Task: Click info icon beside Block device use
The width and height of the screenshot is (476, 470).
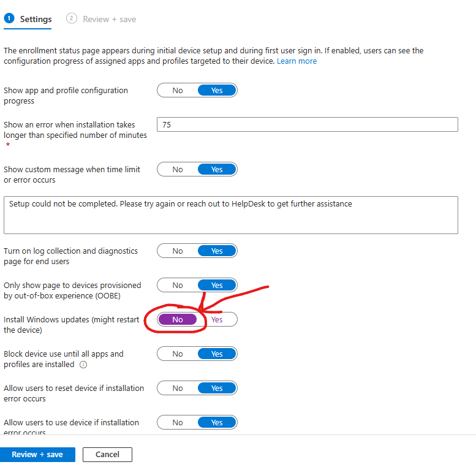Action: click(83, 365)
